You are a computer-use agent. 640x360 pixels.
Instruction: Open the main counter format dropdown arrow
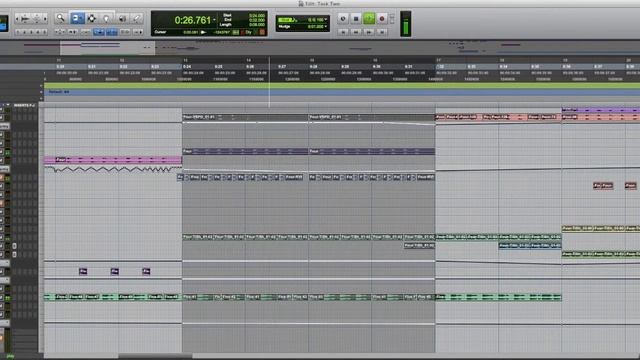[214, 20]
